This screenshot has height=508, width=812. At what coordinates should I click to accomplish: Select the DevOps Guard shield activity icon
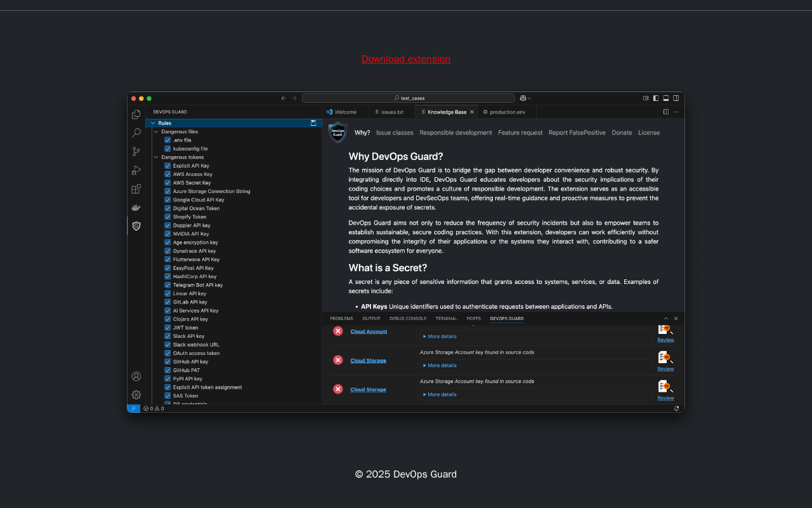tap(136, 226)
